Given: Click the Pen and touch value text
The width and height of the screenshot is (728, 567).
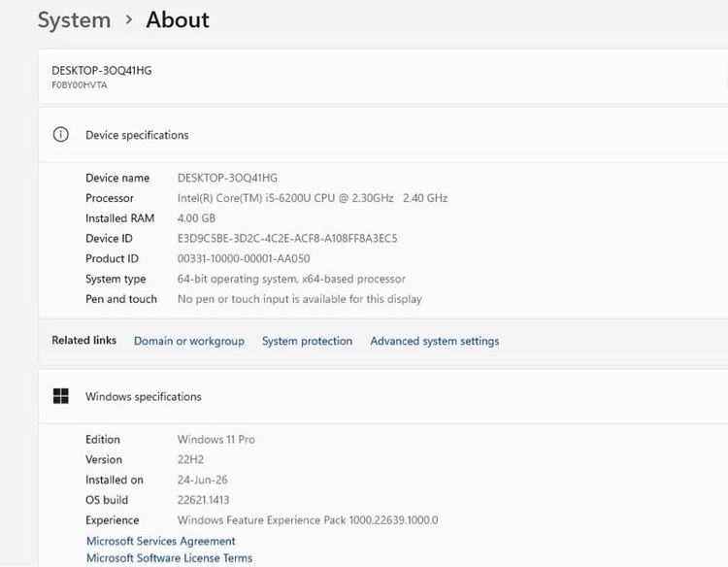Looking at the screenshot, I should pyautogui.click(x=300, y=299).
